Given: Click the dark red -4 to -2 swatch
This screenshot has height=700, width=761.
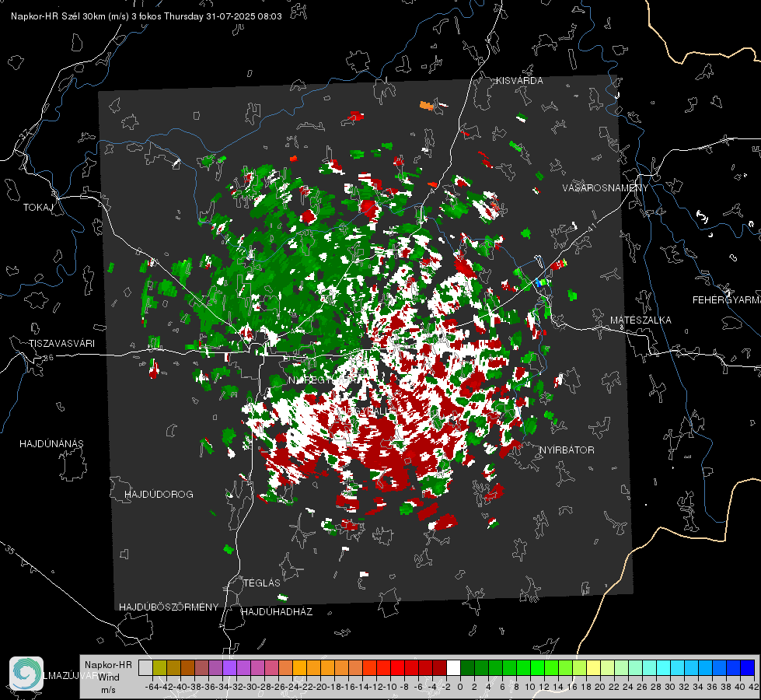Looking at the screenshot, I should pos(440,667).
